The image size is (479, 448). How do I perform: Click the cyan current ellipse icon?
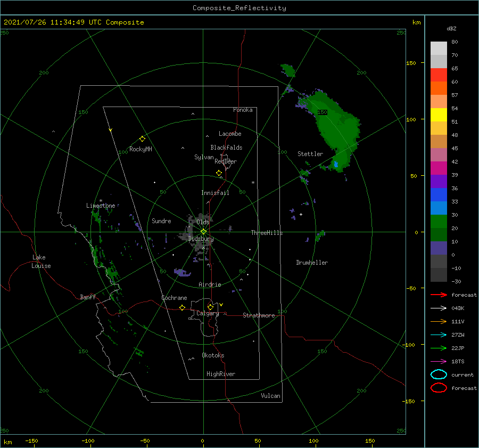439,374
